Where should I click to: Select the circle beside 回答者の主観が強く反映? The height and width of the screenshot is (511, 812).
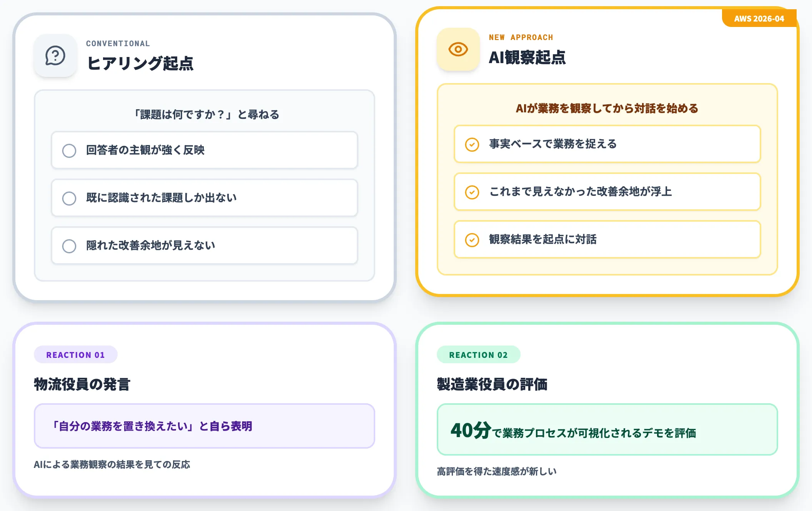click(69, 150)
